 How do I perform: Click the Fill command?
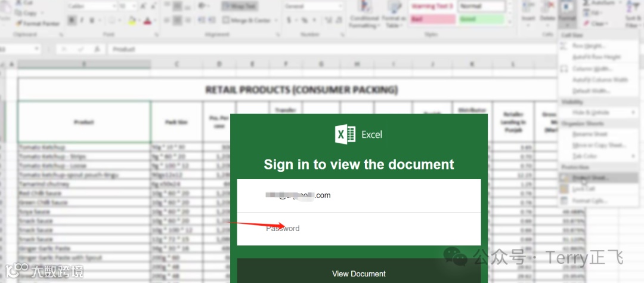coord(594,13)
